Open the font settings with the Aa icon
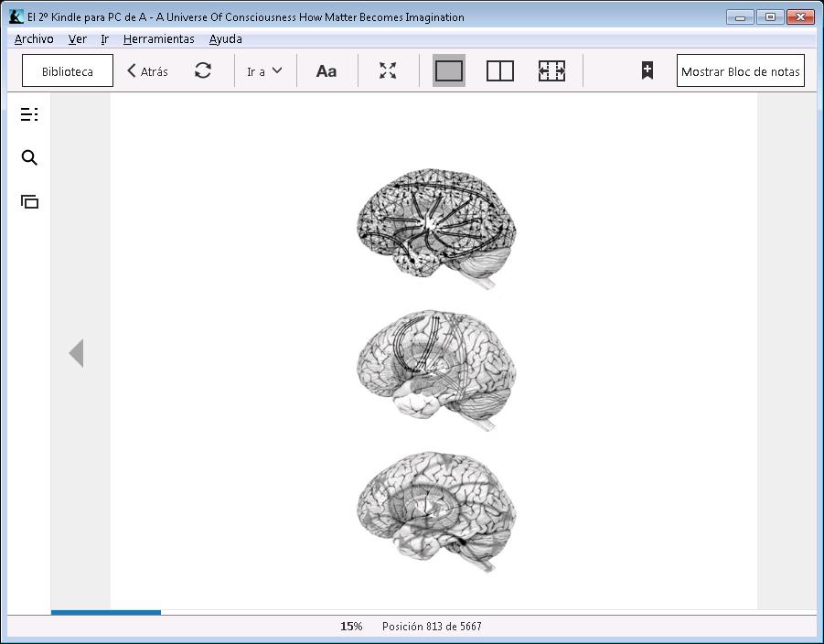The image size is (824, 644). point(326,70)
